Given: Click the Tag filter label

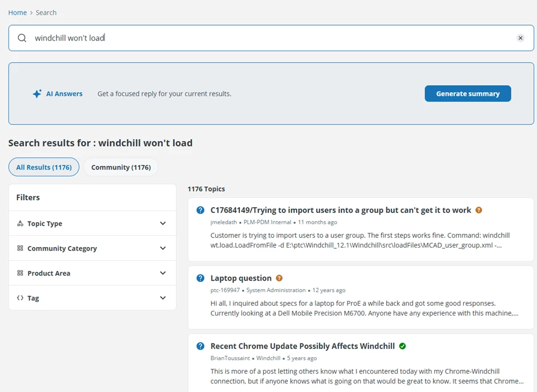Looking at the screenshot, I should click(x=33, y=298).
